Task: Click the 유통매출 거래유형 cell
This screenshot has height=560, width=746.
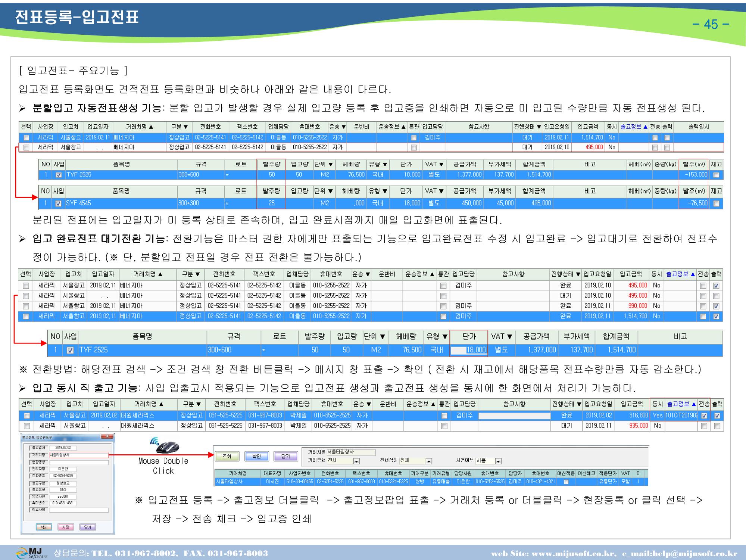Action: 441,482
